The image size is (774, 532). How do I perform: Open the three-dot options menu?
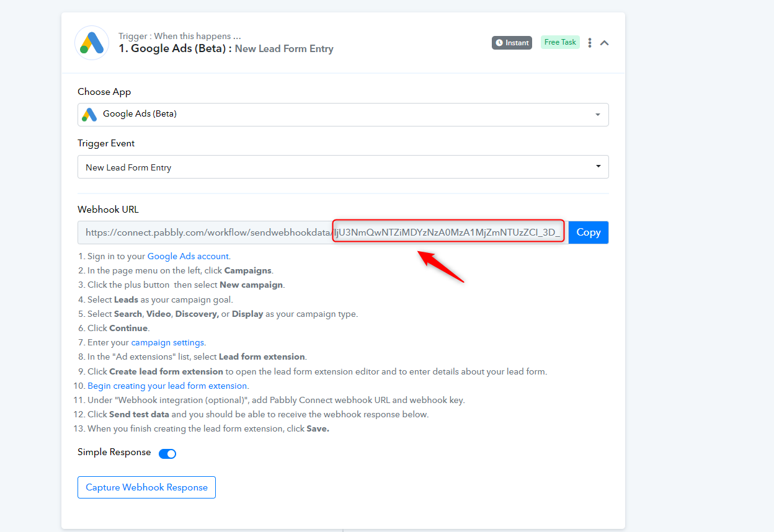point(590,43)
